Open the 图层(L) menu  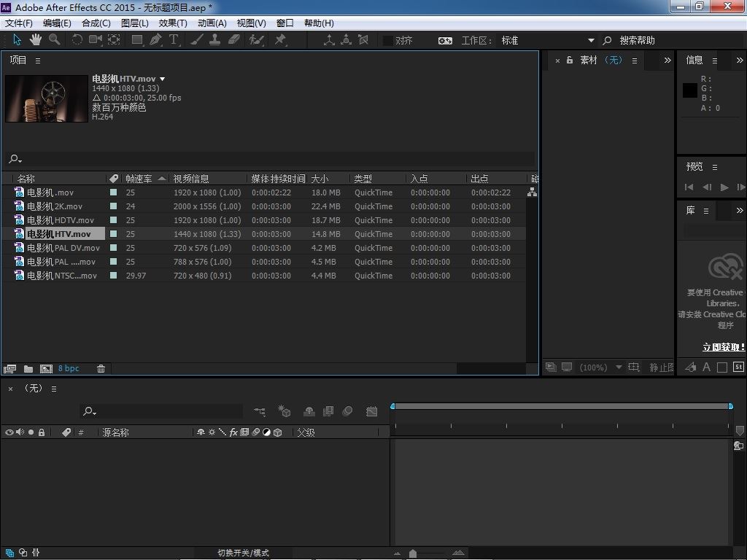135,23
